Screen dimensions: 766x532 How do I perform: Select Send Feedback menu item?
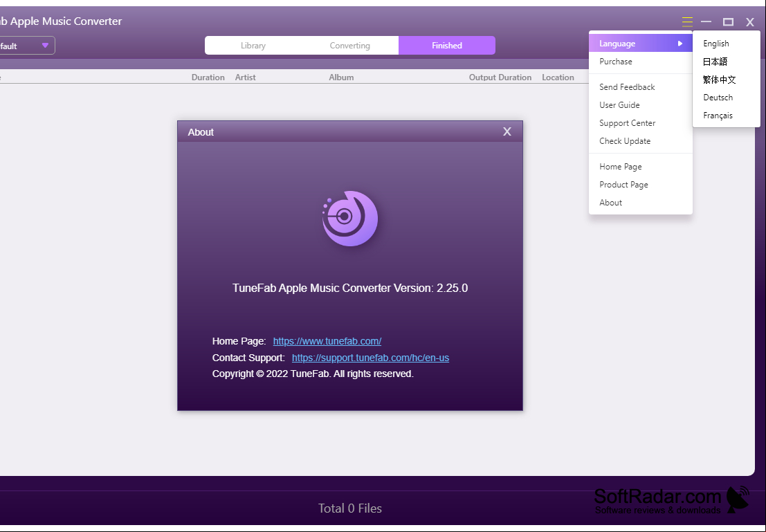coord(641,87)
